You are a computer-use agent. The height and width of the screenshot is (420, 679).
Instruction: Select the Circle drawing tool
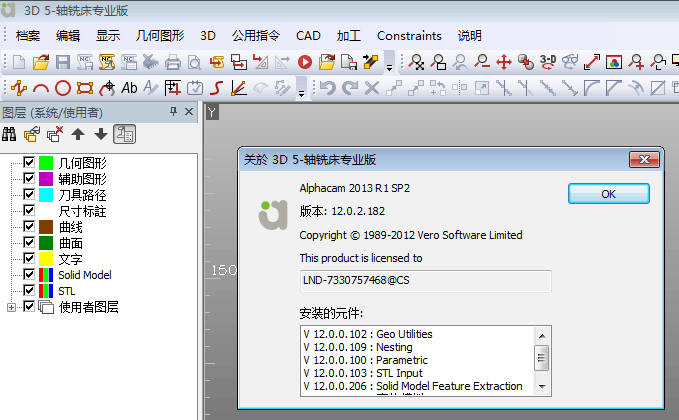tap(63, 88)
